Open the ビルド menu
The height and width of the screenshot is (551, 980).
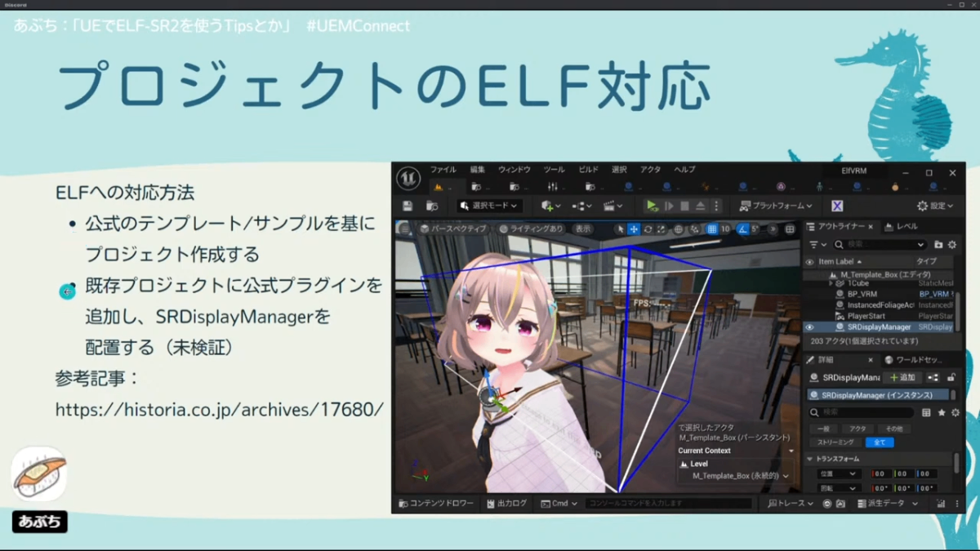tap(588, 170)
